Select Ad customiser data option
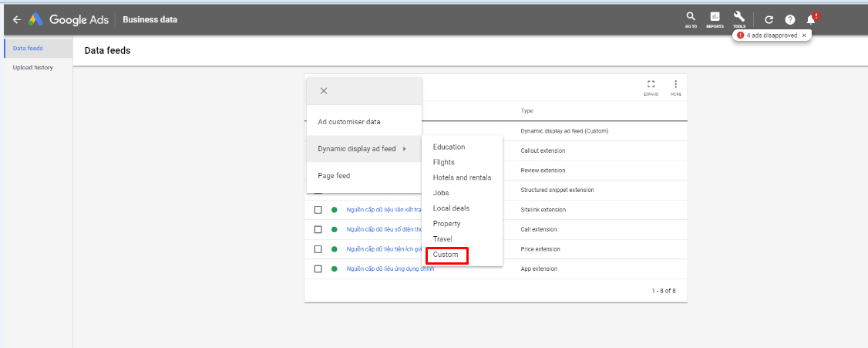 365,122
